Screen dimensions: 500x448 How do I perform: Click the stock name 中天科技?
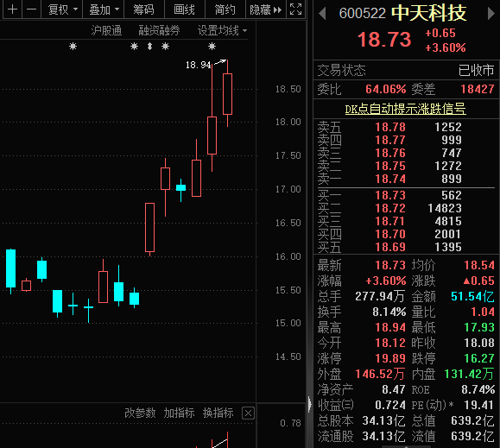pyautogui.click(x=429, y=13)
